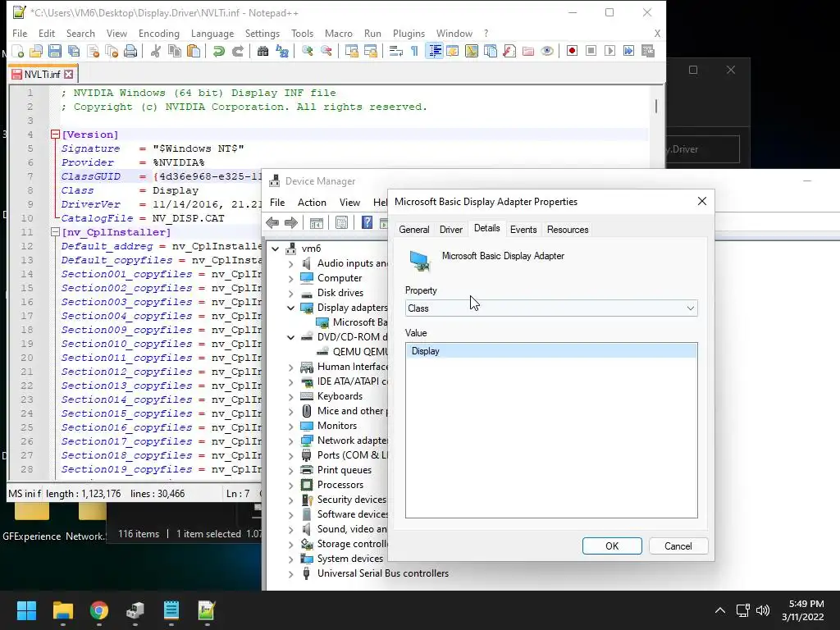The width and height of the screenshot is (840, 630).
Task: Open Windows Start menu
Action: pos(26,610)
